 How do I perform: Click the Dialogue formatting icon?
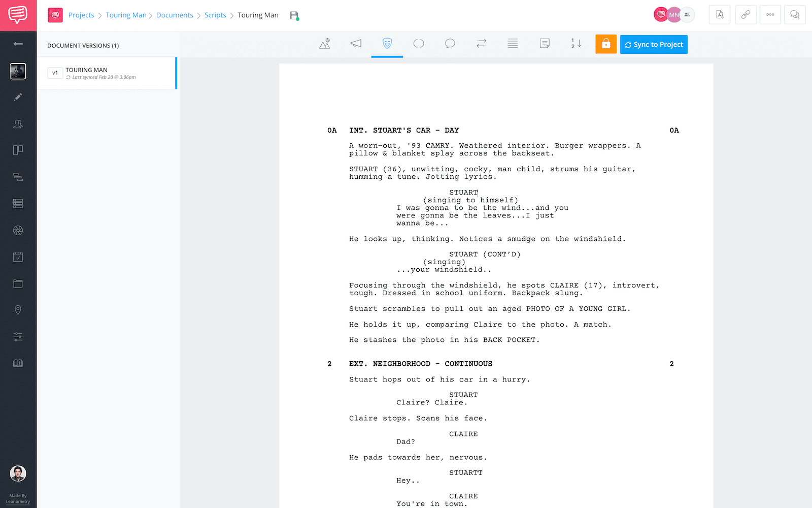click(x=450, y=44)
